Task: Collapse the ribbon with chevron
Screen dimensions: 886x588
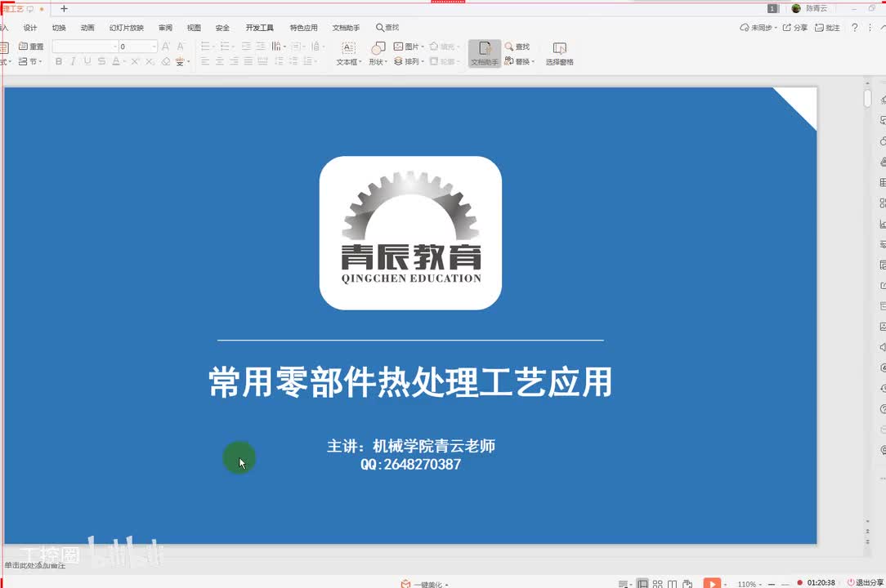Action: click(x=883, y=27)
